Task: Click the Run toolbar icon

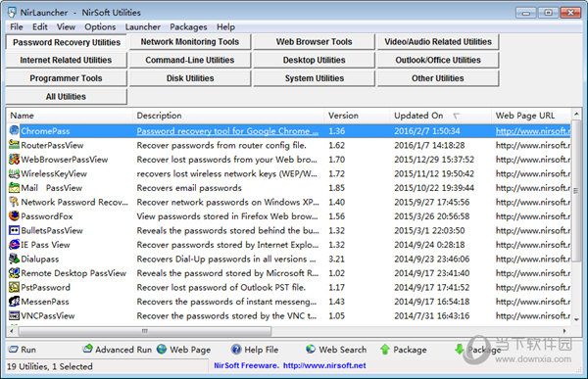Action: click(x=13, y=350)
